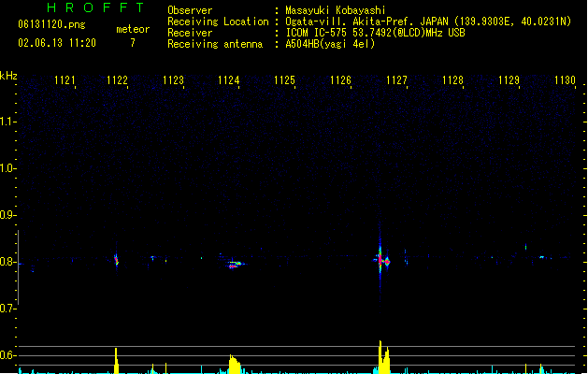Screen dimensions: 588x374
Task: Click the name Masayuki Kobayashi
Action: point(336,10)
